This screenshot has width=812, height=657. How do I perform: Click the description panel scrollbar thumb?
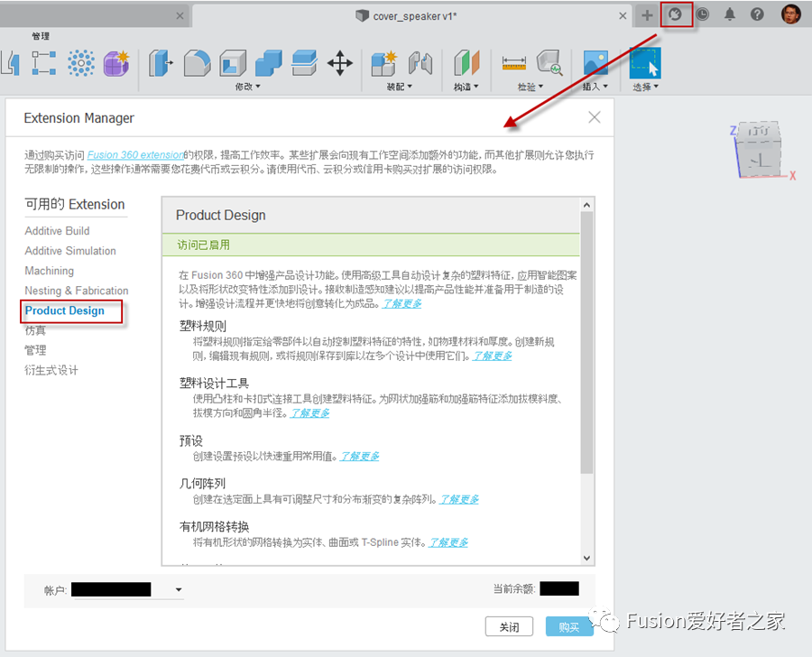click(x=586, y=343)
